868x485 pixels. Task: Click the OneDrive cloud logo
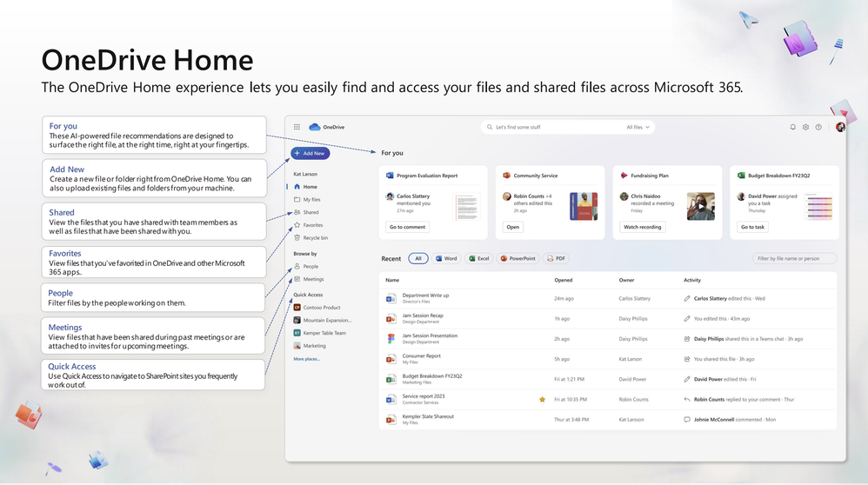click(315, 127)
